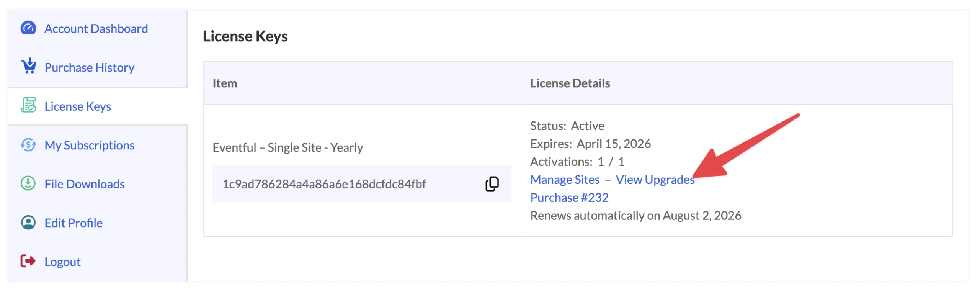Open My Subscriptions section
Viewport: 980px width, 293px height.
coord(90,146)
